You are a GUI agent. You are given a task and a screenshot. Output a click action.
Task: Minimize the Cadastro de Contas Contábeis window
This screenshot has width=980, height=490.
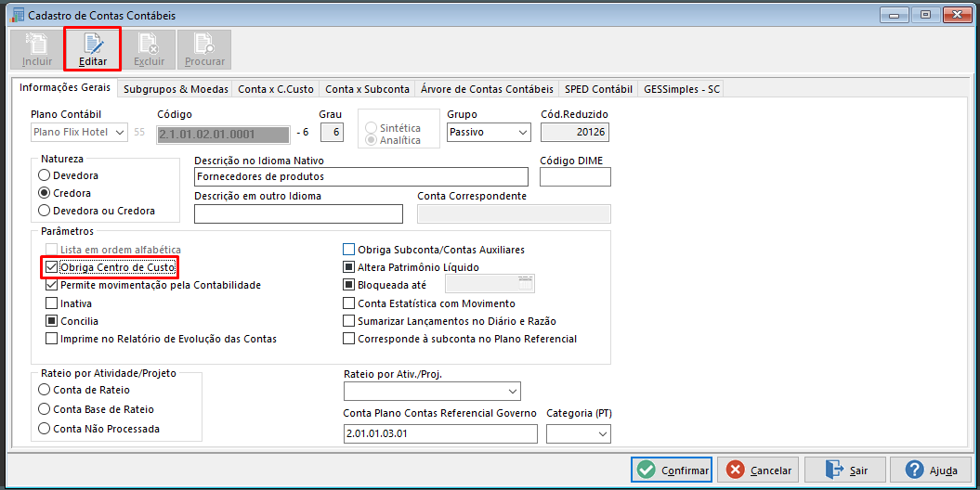[895, 15]
